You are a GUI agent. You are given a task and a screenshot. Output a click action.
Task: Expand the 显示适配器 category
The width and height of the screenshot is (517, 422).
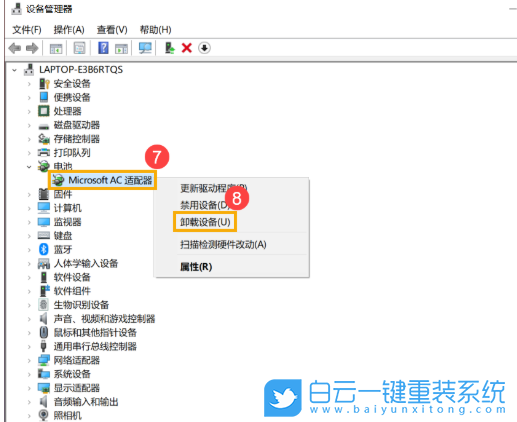29,388
